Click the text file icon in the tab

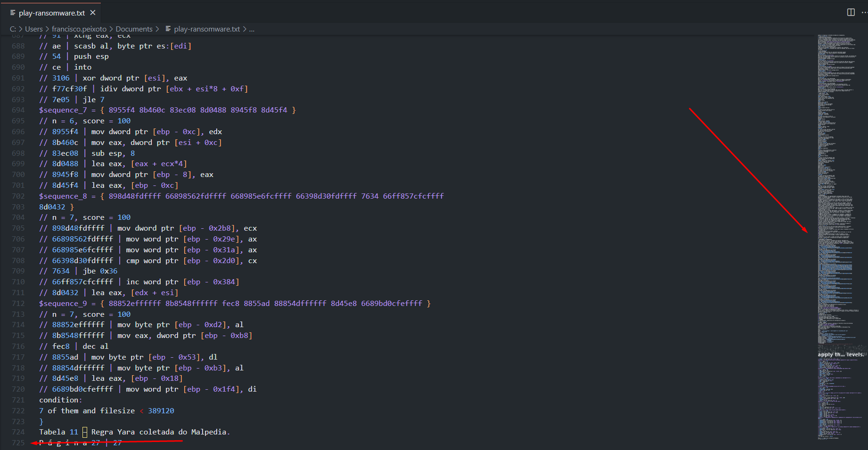pos(13,13)
